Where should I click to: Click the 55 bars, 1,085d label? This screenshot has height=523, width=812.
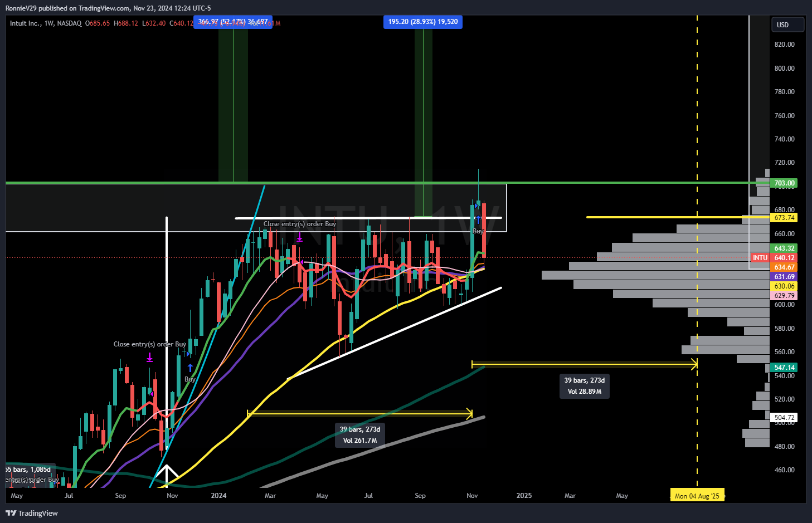(x=28, y=470)
